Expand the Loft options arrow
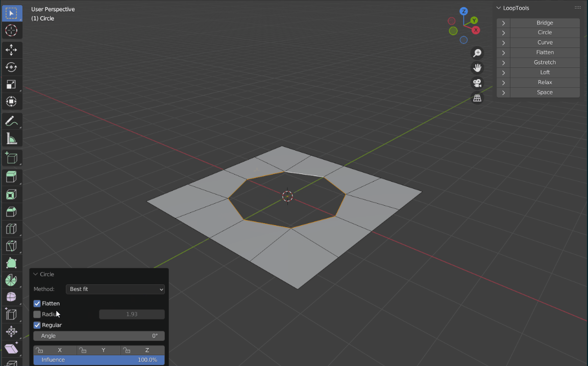 (x=503, y=72)
